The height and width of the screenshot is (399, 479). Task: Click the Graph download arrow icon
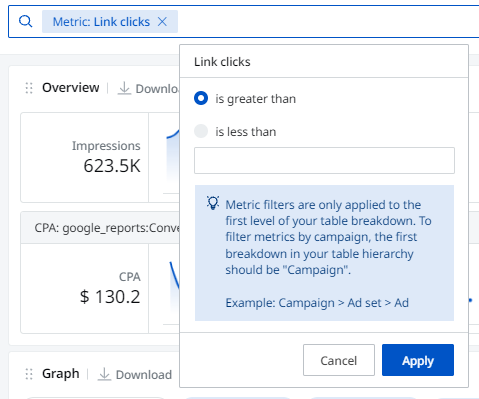pyautogui.click(x=104, y=374)
